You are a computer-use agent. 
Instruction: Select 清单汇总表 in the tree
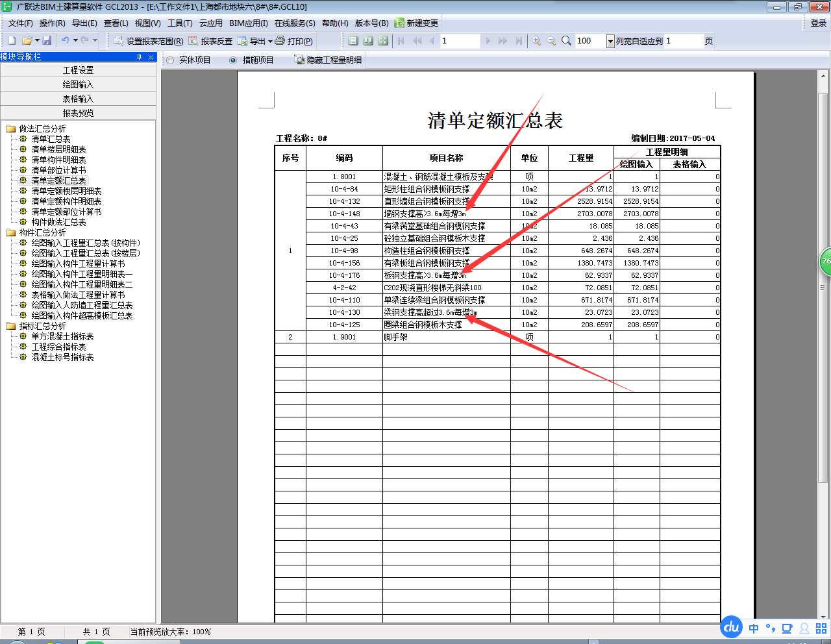click(x=51, y=139)
